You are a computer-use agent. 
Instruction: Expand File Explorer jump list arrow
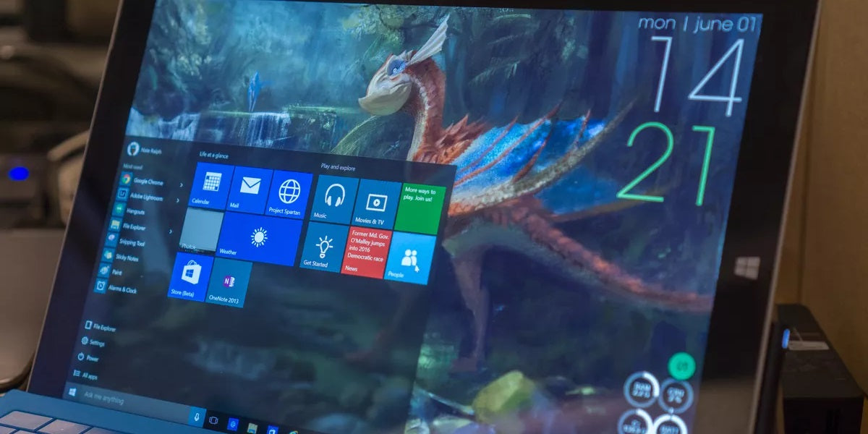pos(171,231)
